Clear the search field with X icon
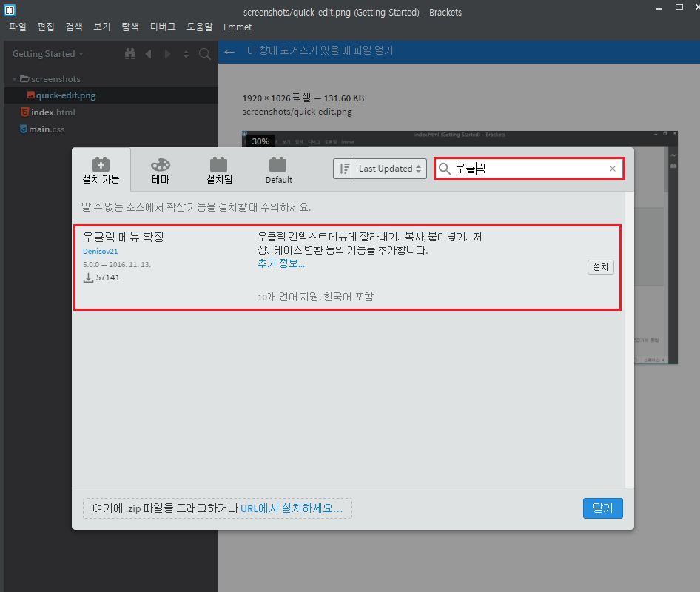700x592 pixels. point(613,169)
